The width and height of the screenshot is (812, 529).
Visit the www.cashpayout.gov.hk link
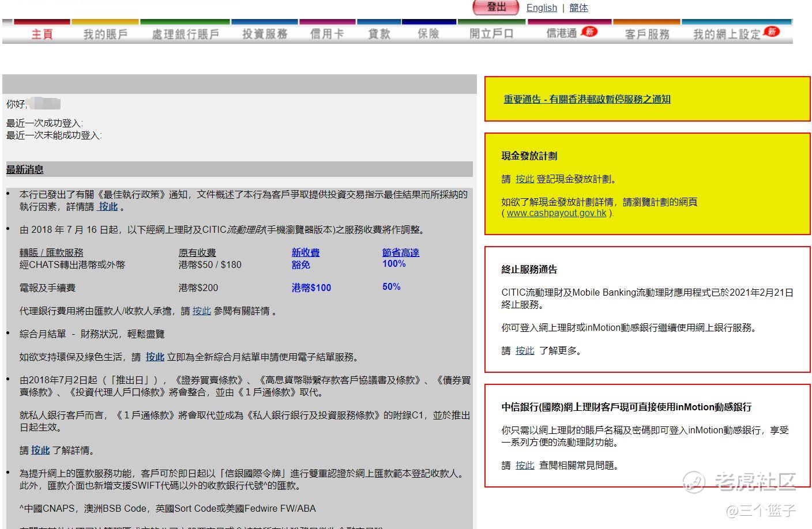[x=556, y=213]
